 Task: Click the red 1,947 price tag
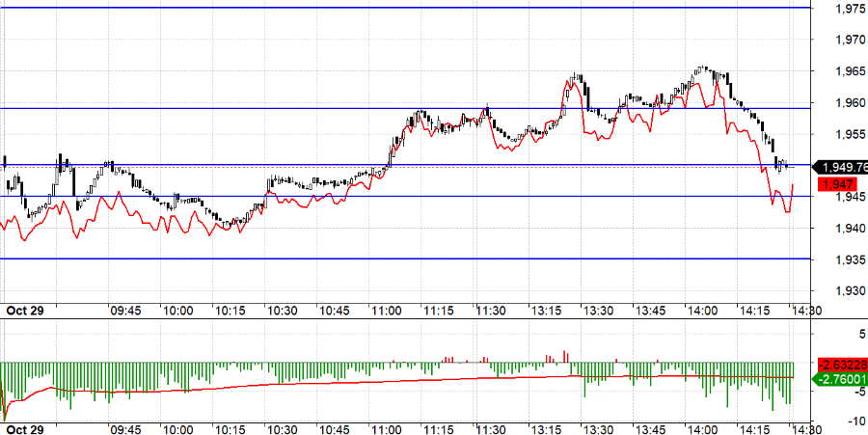pyautogui.click(x=835, y=183)
